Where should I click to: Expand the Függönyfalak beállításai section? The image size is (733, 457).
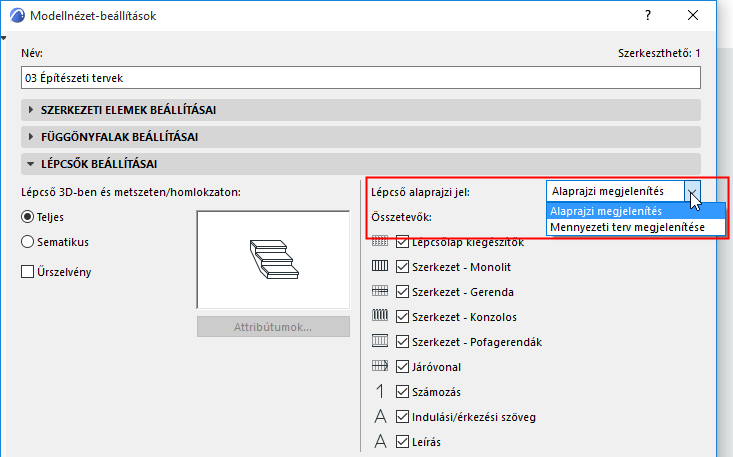pyautogui.click(x=360, y=137)
